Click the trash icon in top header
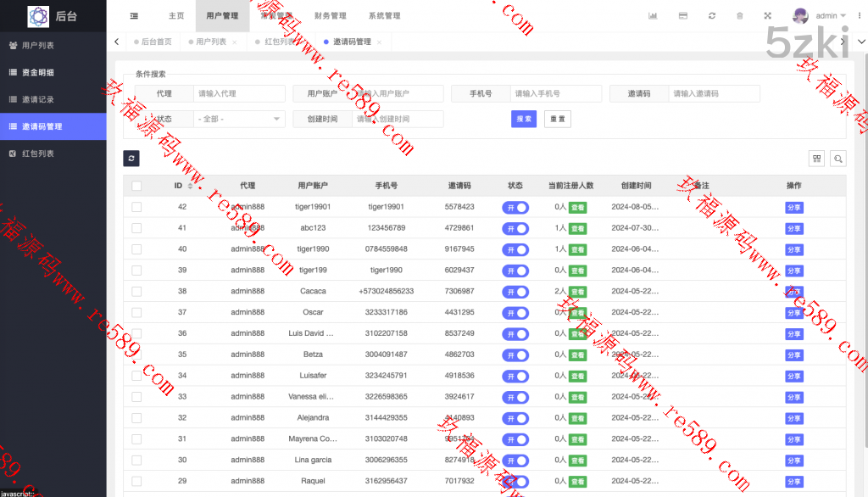 [x=740, y=16]
